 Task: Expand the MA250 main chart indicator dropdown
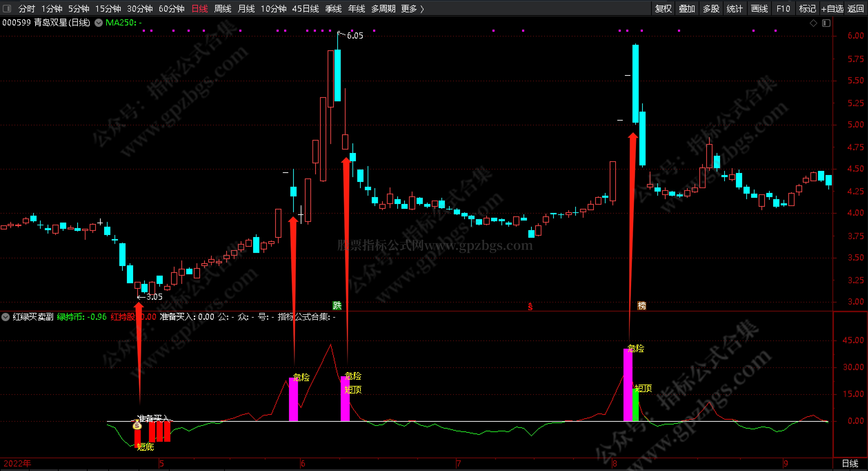pyautogui.click(x=99, y=23)
